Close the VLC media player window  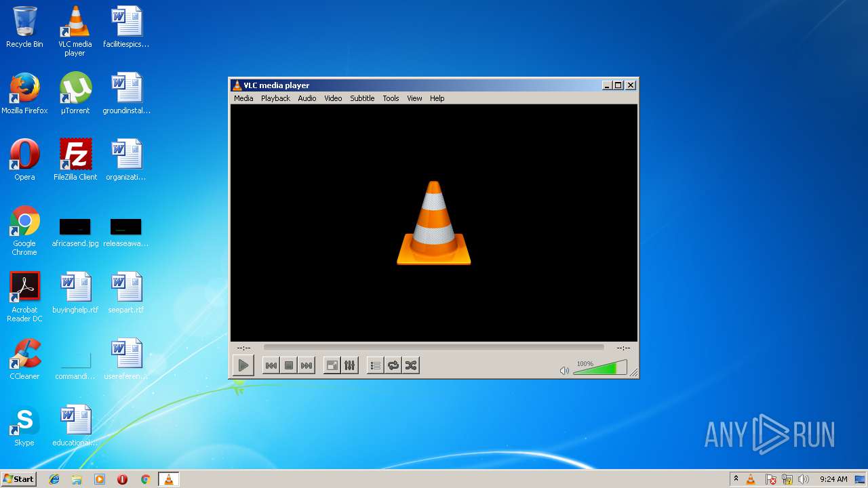pyautogui.click(x=631, y=85)
